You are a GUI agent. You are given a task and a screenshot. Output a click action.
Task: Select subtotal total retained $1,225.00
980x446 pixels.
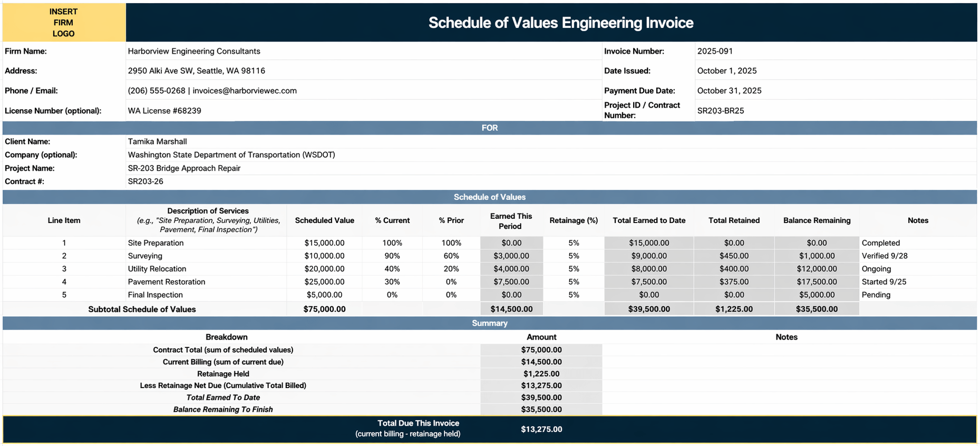pyautogui.click(x=734, y=309)
